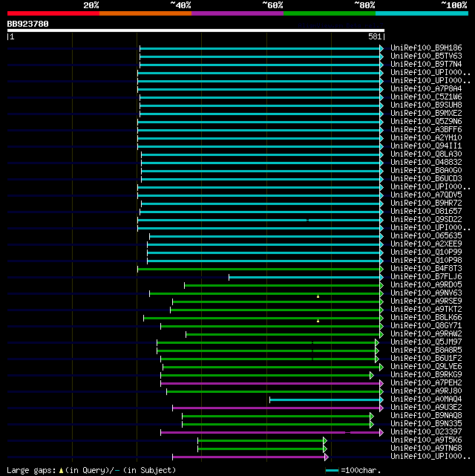Click the arrowhead ending the B9NAQ8 alignment
475x476 pixels.
click(x=372, y=416)
